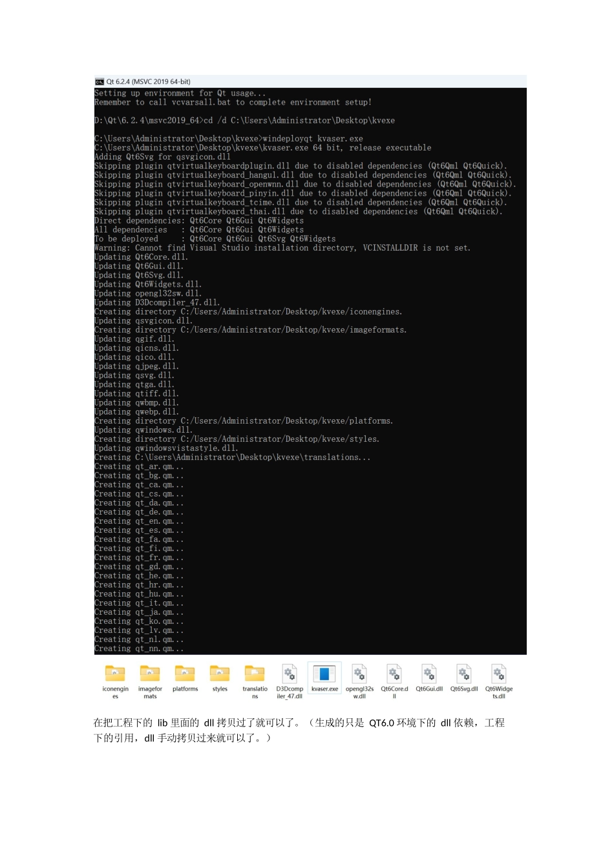Click the 'Creating qt_ja.qm...' line
This screenshot has height=868, width=614.
(x=139, y=612)
